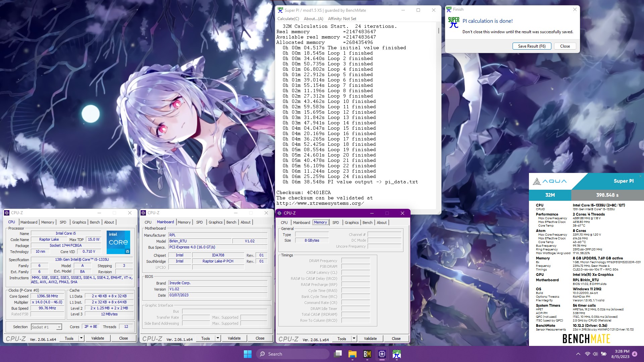Screen dimensions: 644x362
Task: Show hidden tray icons chevron
Action: tap(578, 354)
